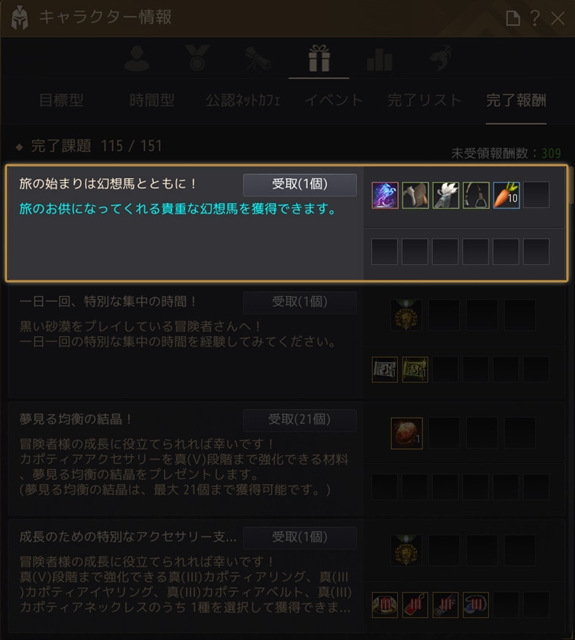
Task: Switch to the 時間型 tab
Action: click(x=152, y=100)
